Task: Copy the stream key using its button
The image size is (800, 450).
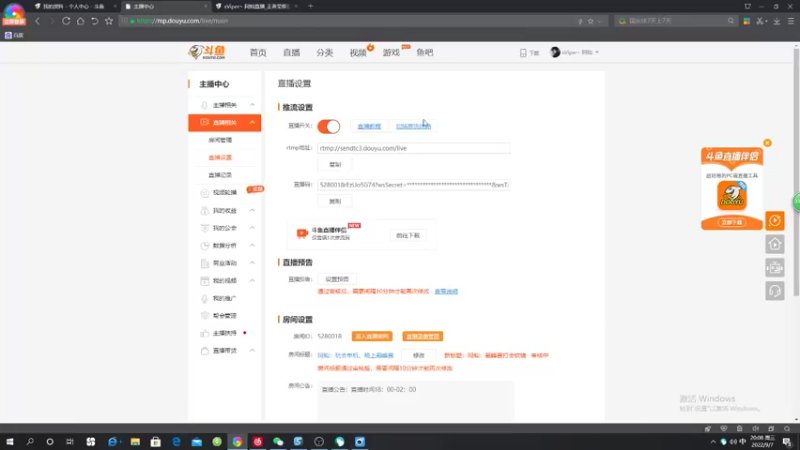Action: pyautogui.click(x=335, y=201)
